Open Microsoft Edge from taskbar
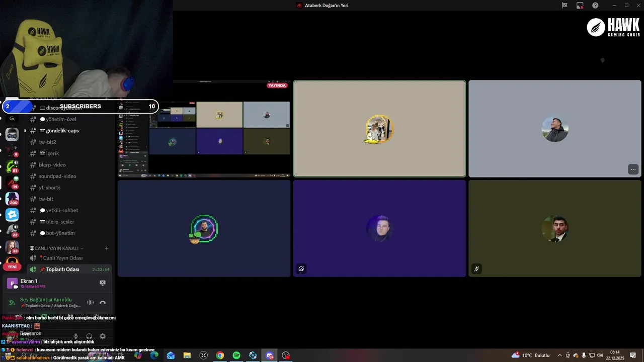644x362 pixels. [154, 355]
